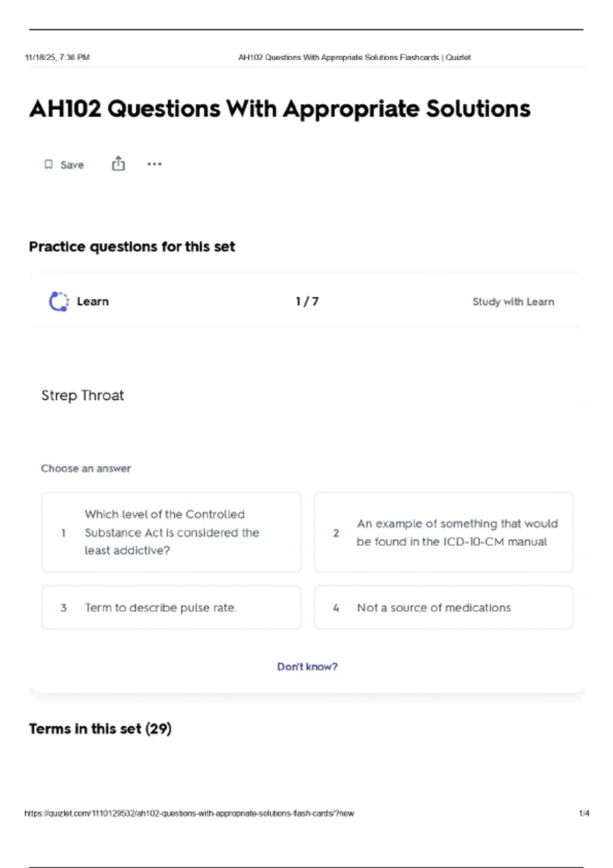Open the Study with Learn link

tap(513, 302)
